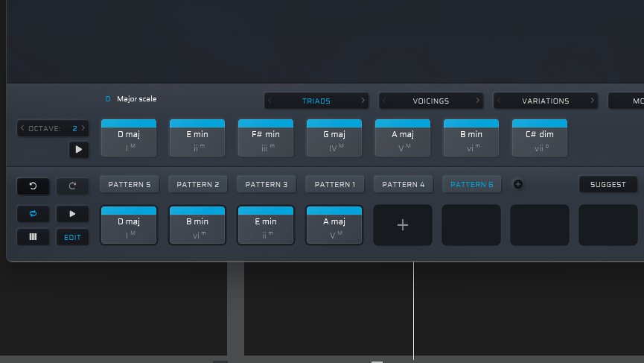Click the octave value 2
The width and height of the screenshot is (644, 363).
[x=74, y=129]
